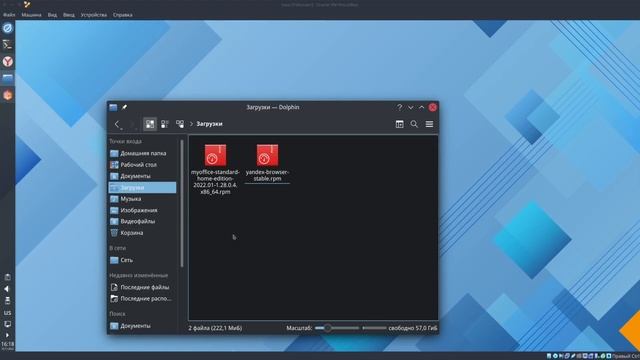Open Dolphin hamburger menu

click(x=429, y=124)
